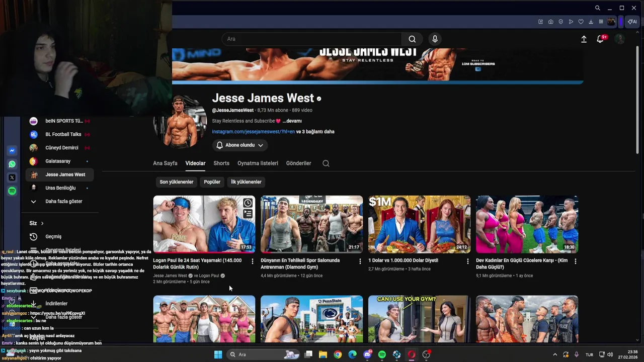
Task: Expand Daha fazla göster under subscriptions
Action: (x=59, y=202)
